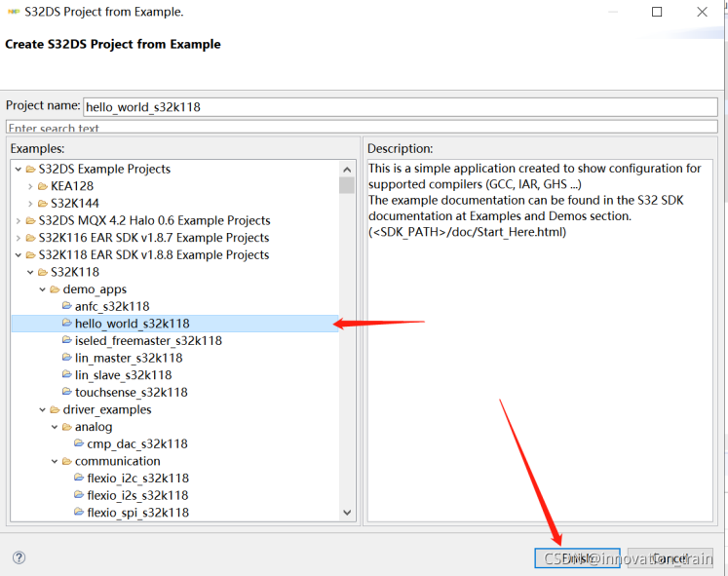
Task: Click the S32K116 EAR SDK folder icon
Action: tap(30, 238)
